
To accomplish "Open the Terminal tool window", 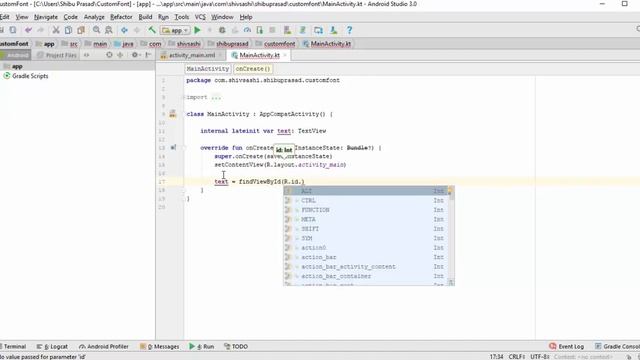I will point(13,347).
